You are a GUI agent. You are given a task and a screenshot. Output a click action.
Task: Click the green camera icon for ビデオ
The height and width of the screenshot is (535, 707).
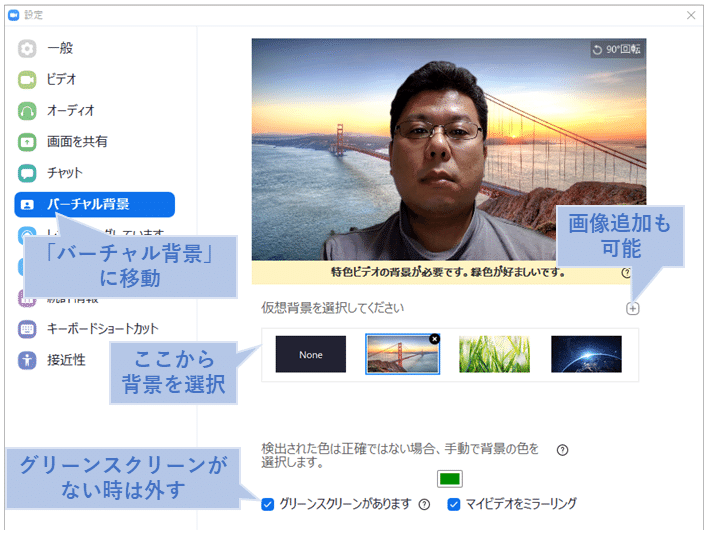coord(27,80)
